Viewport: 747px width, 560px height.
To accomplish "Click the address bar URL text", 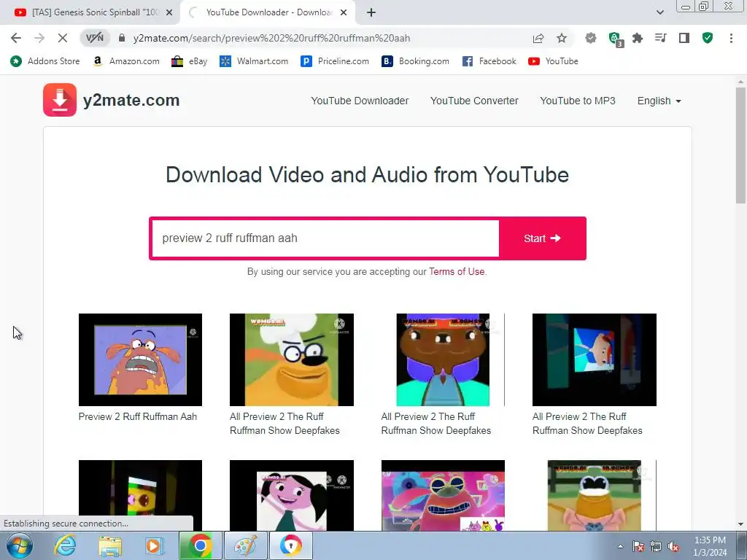I will (271, 38).
